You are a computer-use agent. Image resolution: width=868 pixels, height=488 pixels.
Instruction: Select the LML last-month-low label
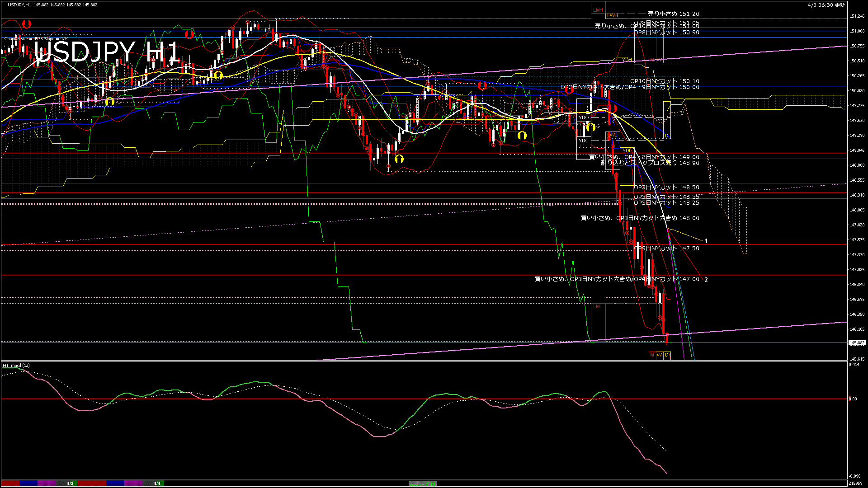click(598, 306)
